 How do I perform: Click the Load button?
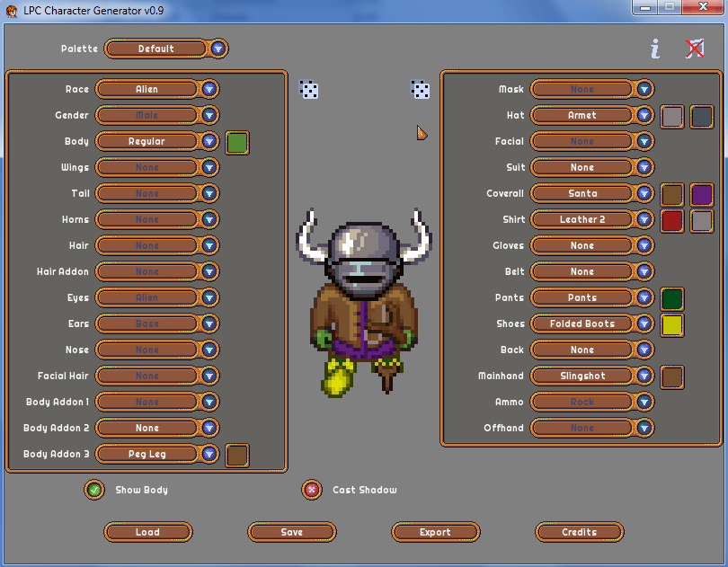click(x=147, y=532)
